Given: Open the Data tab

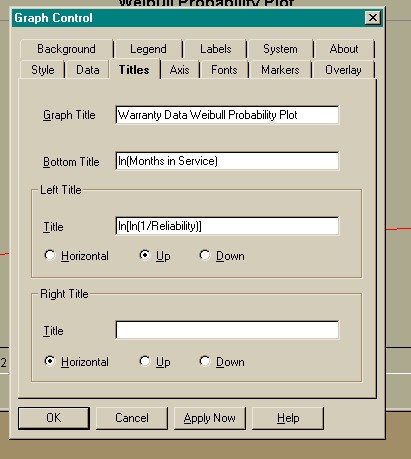Looking at the screenshot, I should [x=87, y=70].
